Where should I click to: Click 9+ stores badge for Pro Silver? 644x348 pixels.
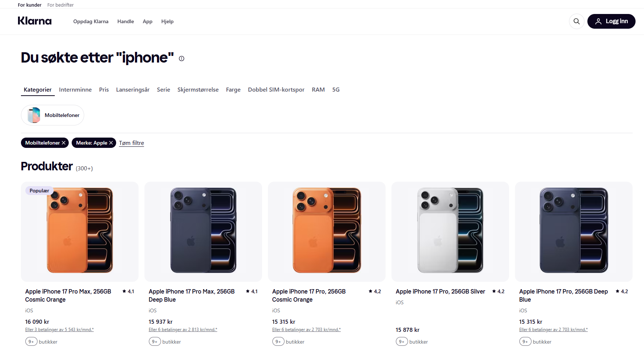[x=402, y=342]
